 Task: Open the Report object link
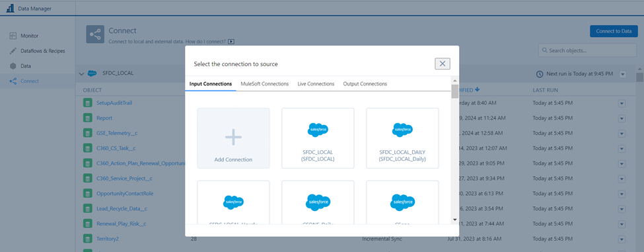(x=104, y=118)
